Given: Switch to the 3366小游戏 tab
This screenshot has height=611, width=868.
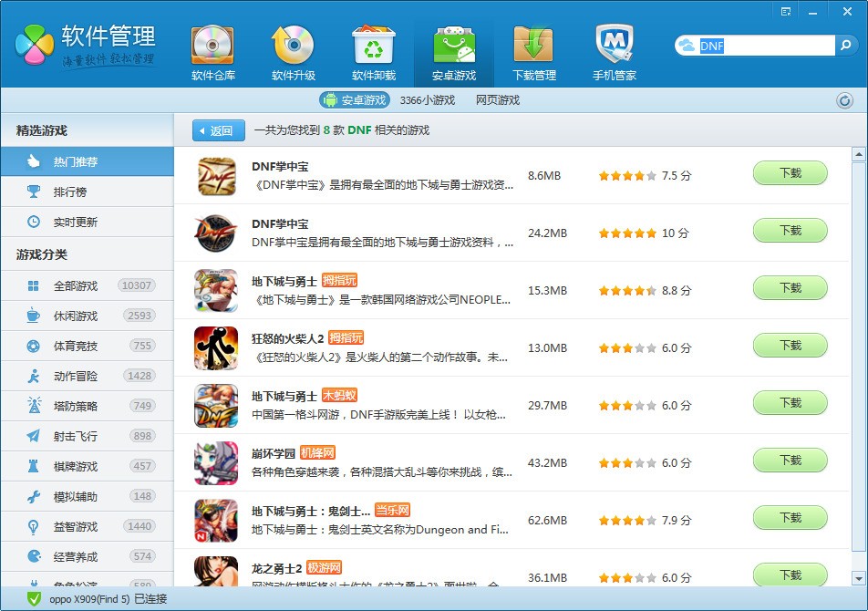Looking at the screenshot, I should click(x=428, y=100).
